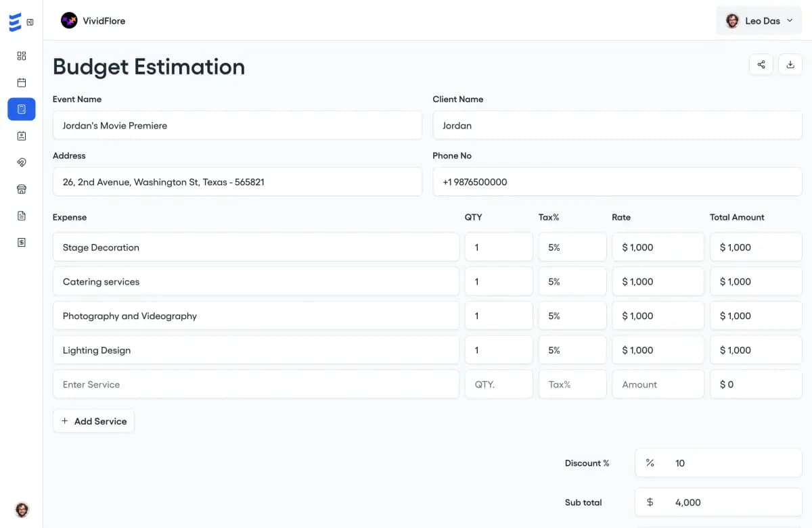Click the VividFlore workspace logo
This screenshot has height=528, width=812.
(x=95, y=20)
